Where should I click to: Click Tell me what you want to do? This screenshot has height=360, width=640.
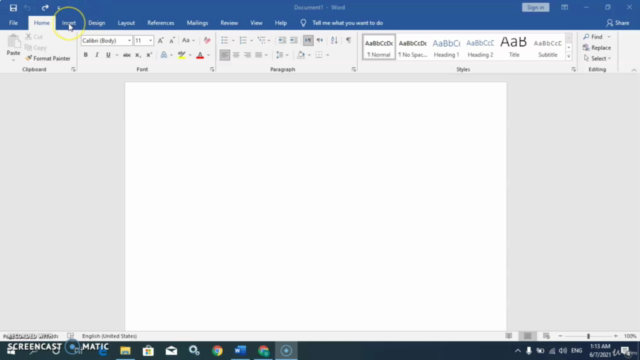347,23
